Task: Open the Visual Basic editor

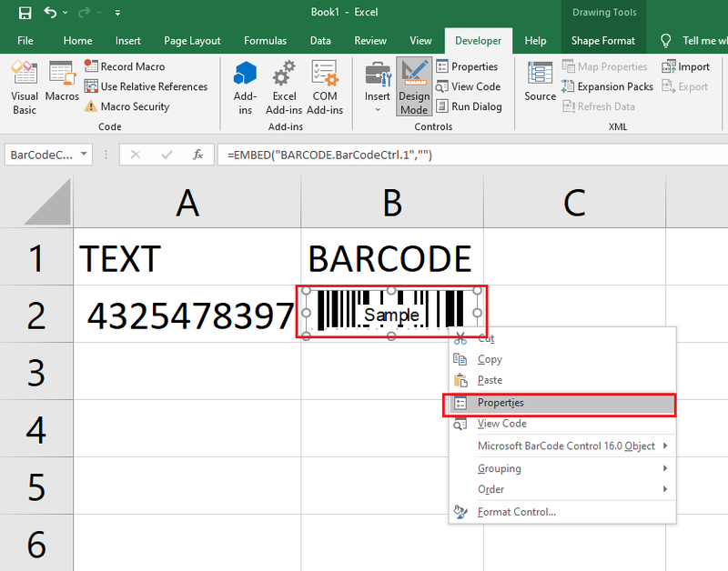Action: (x=25, y=87)
